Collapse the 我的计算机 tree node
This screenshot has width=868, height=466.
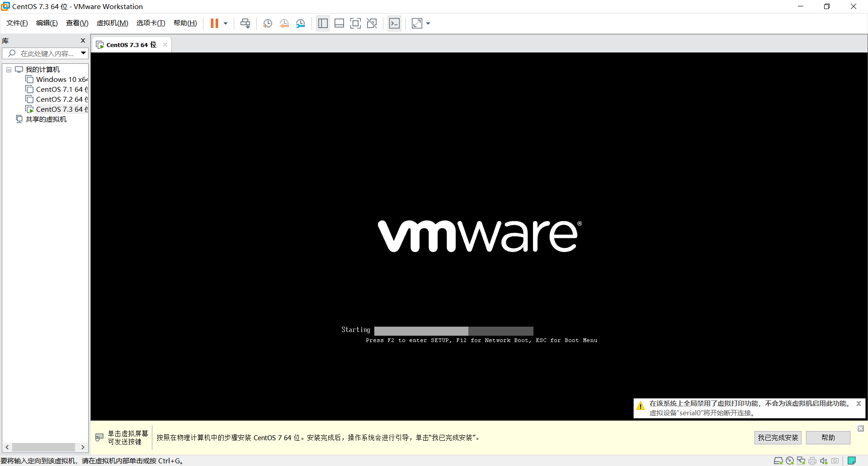coord(9,70)
